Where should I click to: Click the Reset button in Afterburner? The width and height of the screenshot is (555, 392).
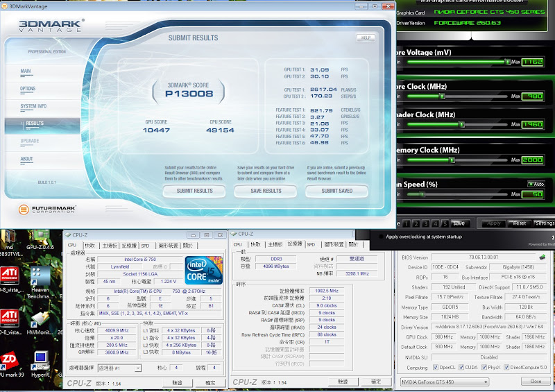[x=519, y=223]
